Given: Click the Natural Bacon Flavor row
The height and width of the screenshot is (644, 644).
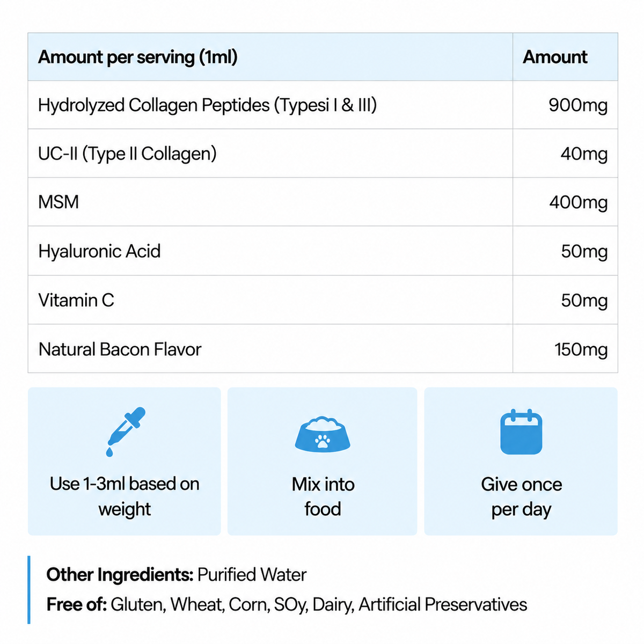Looking at the screenshot, I should click(323, 349).
